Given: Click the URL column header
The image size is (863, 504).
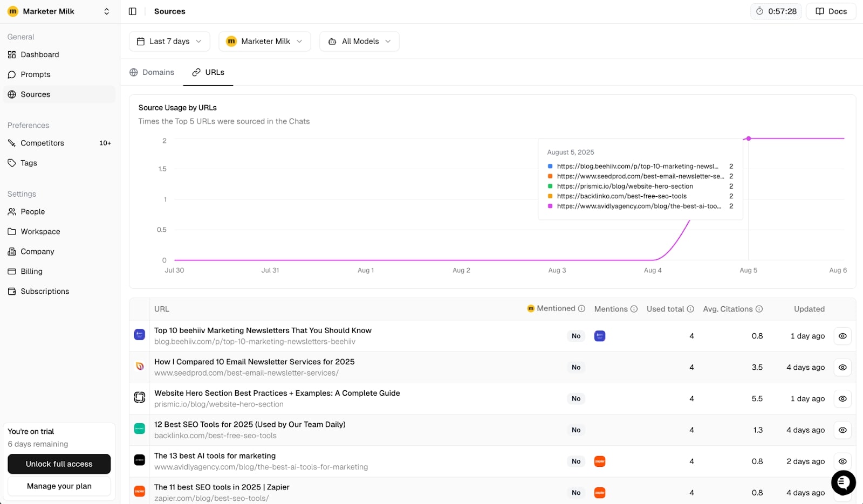Looking at the screenshot, I should pyautogui.click(x=162, y=309).
